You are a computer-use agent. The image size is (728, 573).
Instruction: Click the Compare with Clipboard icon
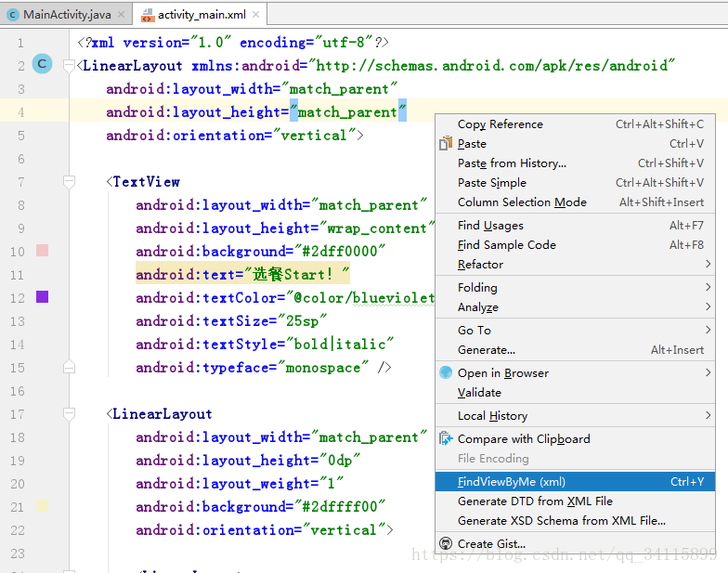point(446,438)
